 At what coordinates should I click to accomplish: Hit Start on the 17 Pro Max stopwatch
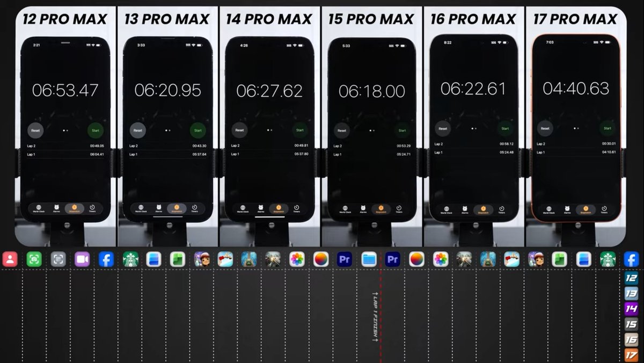point(607,128)
